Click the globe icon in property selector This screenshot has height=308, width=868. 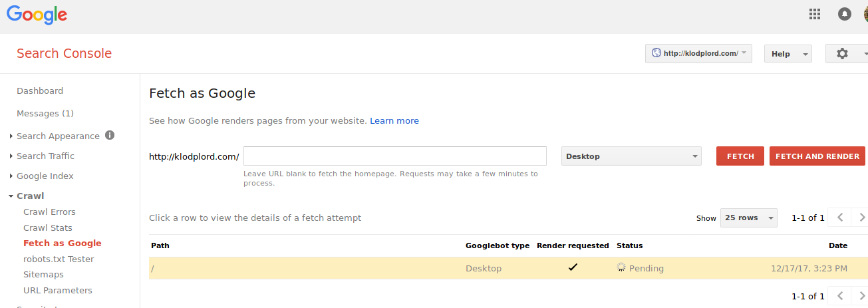(656, 53)
